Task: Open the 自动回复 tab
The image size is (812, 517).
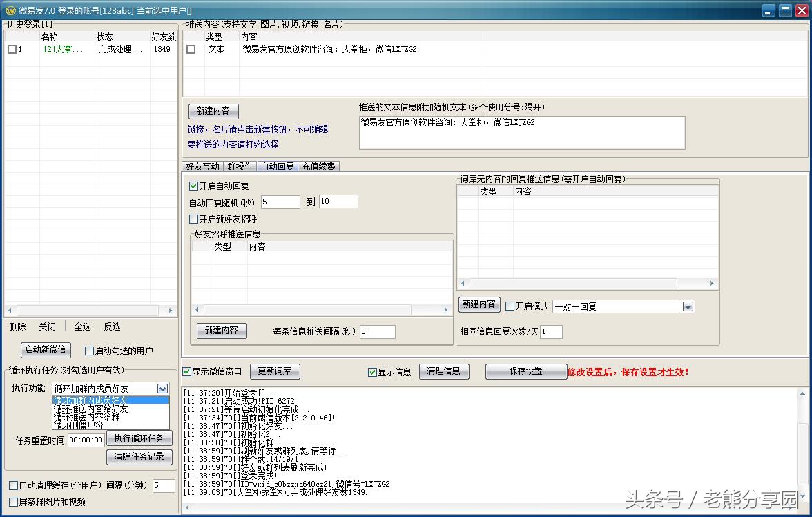Action: 277,166
